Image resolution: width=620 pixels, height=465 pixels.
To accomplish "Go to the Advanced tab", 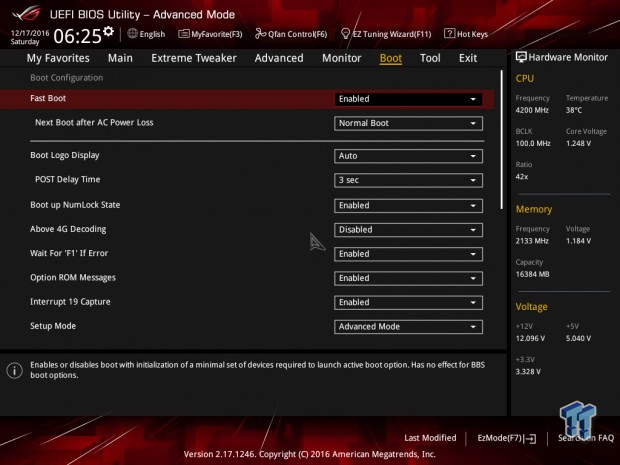I will [x=279, y=58].
